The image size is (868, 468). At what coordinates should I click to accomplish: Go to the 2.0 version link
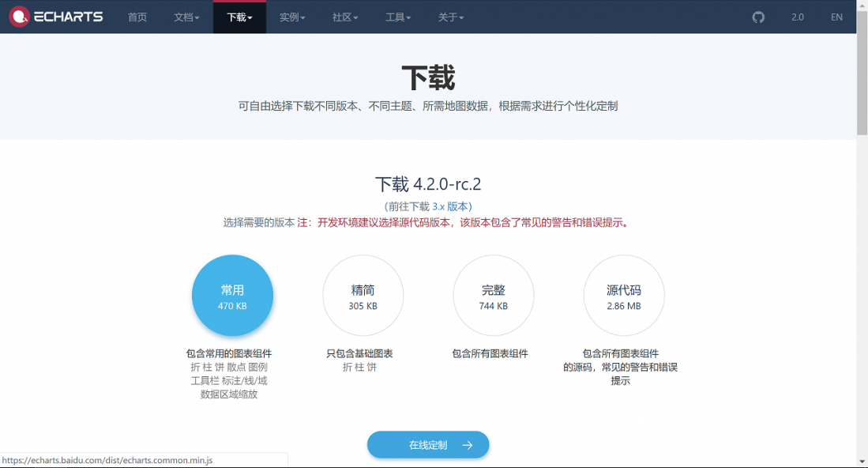pos(797,17)
